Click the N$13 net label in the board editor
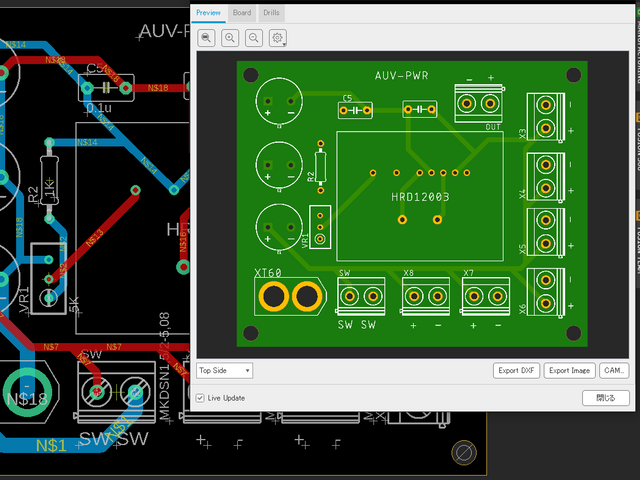Screen dimensions: 640x480 pos(95,238)
